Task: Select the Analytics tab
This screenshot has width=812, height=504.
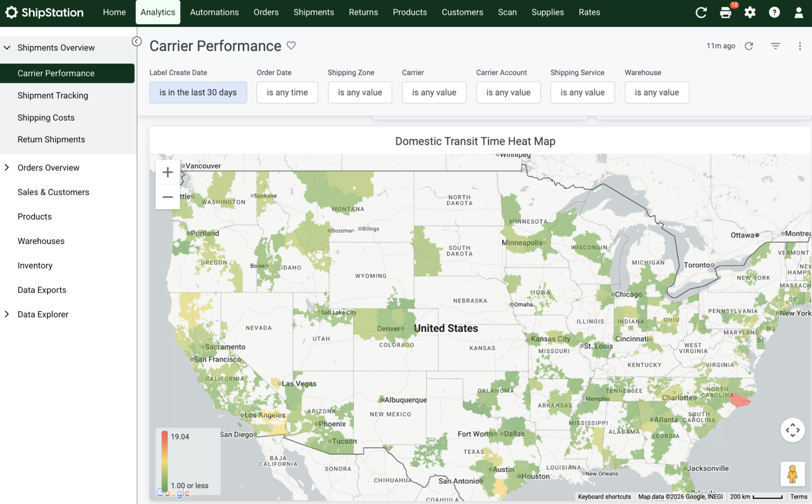Action: pyautogui.click(x=158, y=12)
